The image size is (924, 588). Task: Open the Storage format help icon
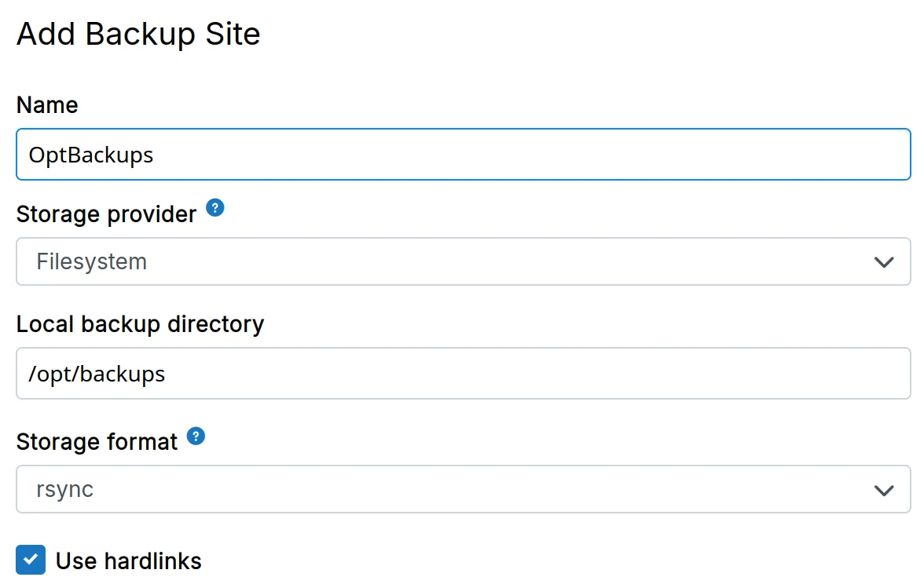tap(196, 436)
